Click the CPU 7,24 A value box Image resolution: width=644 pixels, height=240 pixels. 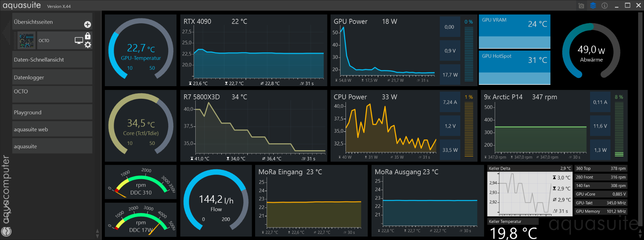(x=450, y=102)
